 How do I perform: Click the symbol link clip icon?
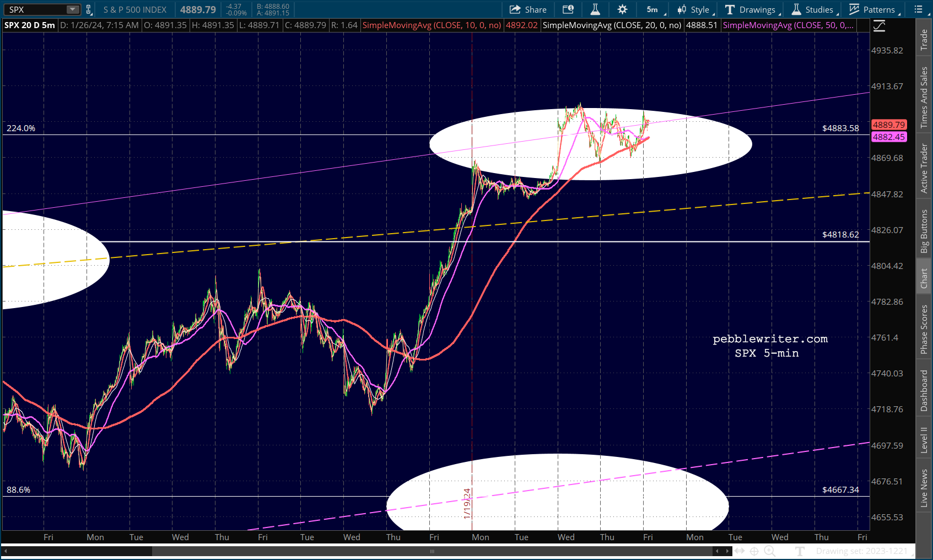click(x=89, y=9)
